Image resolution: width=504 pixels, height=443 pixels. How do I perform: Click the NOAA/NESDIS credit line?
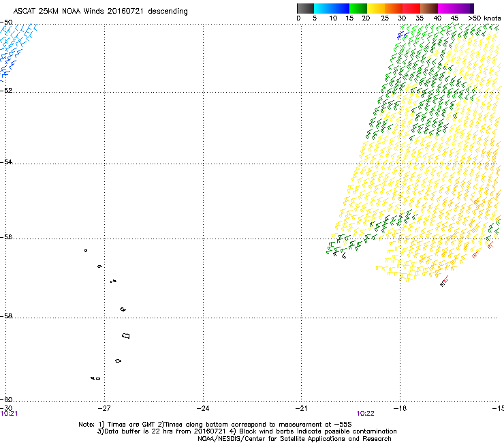tap(294, 439)
